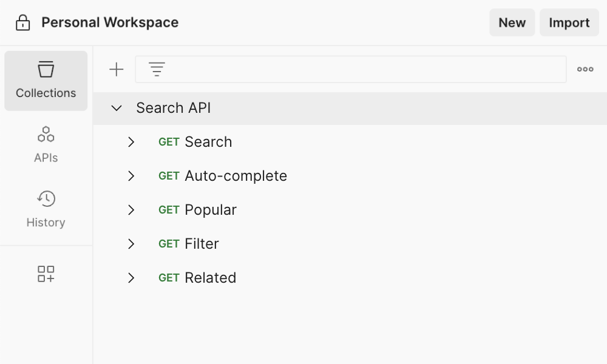This screenshot has width=607, height=364.
Task: Open the three-dot view options menu
Action: pyautogui.click(x=585, y=70)
